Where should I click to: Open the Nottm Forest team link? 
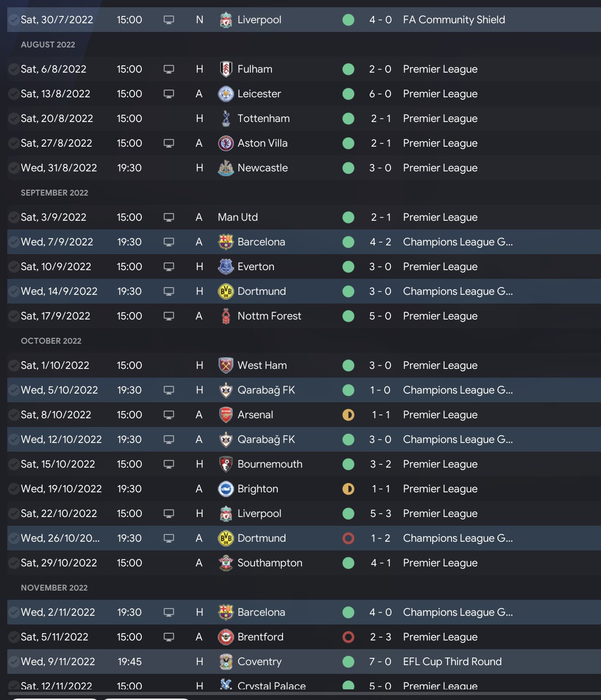click(x=269, y=316)
